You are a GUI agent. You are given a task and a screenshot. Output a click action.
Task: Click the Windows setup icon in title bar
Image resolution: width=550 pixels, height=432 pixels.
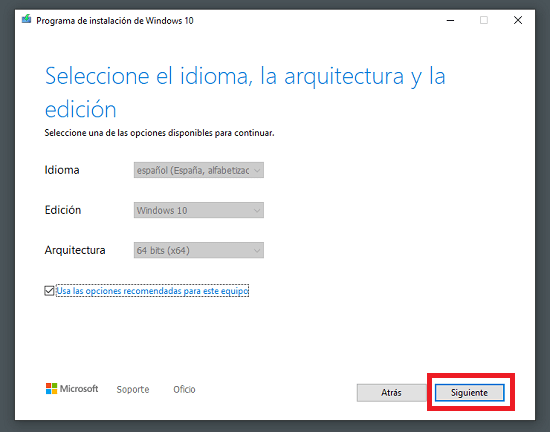[x=26, y=19]
